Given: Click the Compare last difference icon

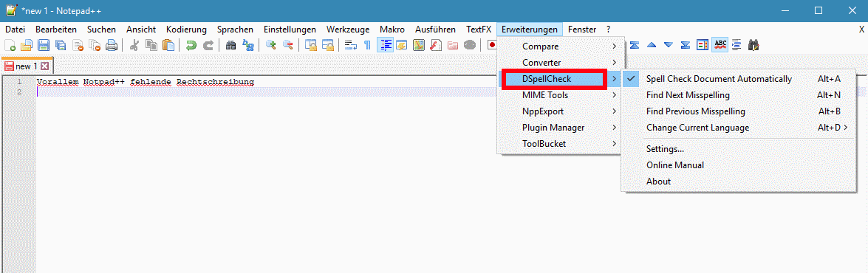Looking at the screenshot, I should click(x=686, y=45).
